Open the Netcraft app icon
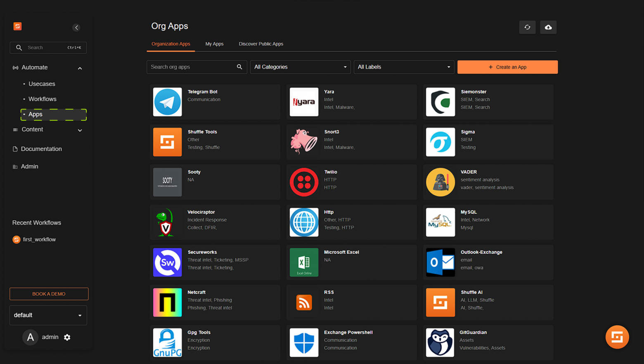644x364 pixels. pos(167,302)
